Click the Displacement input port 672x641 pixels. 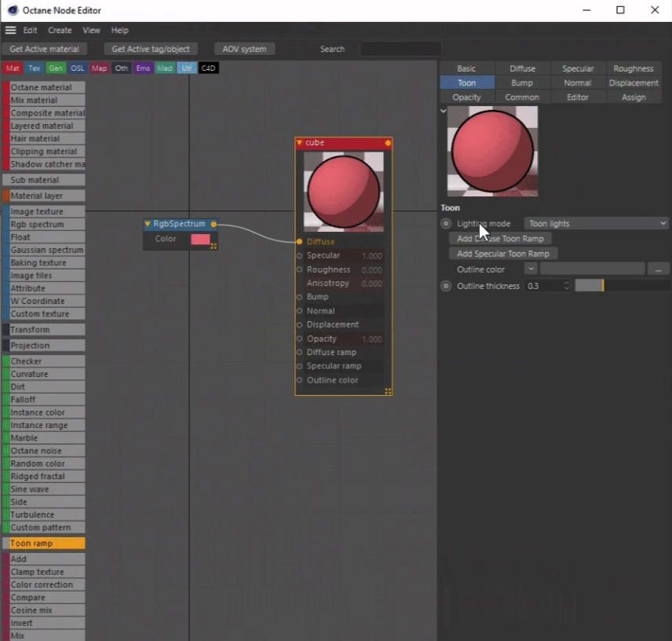300,325
